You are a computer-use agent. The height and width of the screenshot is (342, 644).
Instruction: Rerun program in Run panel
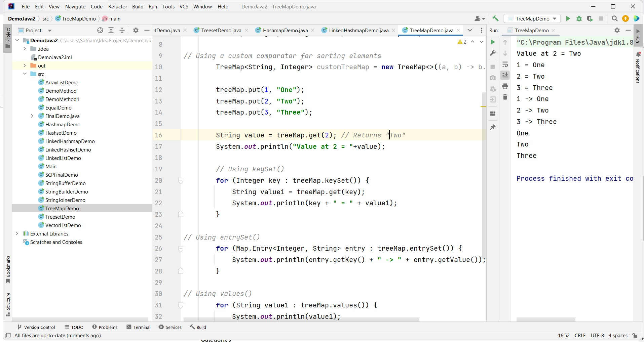493,42
